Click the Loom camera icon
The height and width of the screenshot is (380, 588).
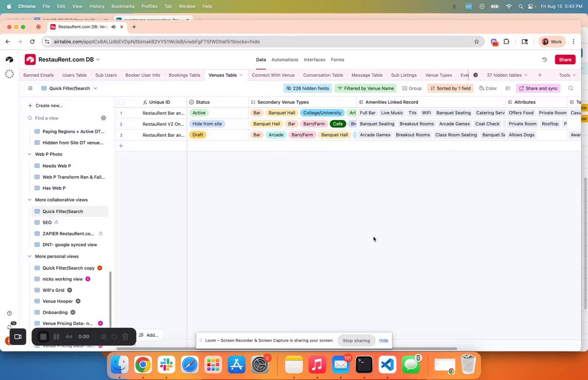click(x=18, y=336)
